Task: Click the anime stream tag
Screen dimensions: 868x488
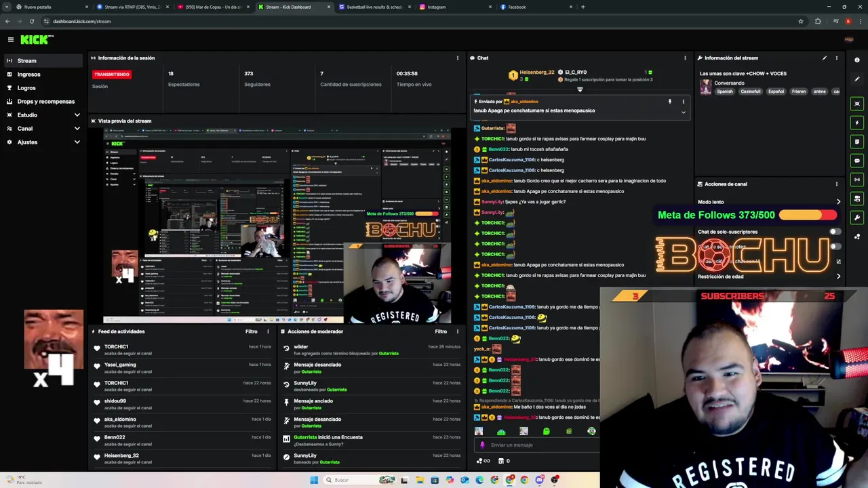Action: point(819,91)
